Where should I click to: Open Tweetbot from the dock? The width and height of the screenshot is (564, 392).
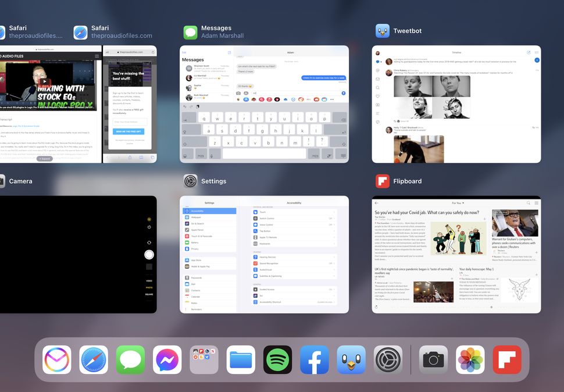(352, 359)
